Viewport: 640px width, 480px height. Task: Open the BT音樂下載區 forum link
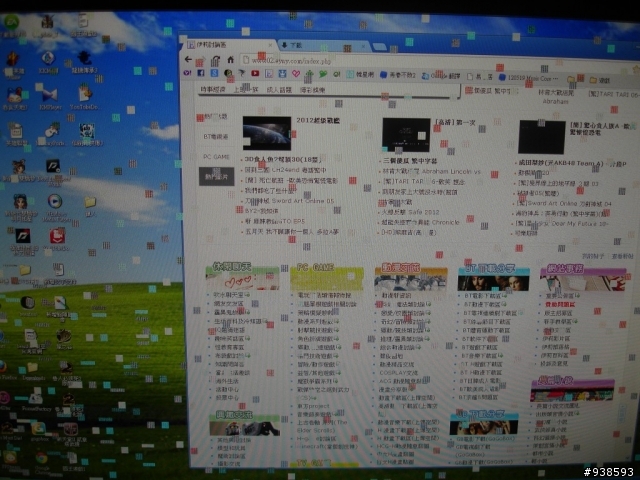(480, 356)
